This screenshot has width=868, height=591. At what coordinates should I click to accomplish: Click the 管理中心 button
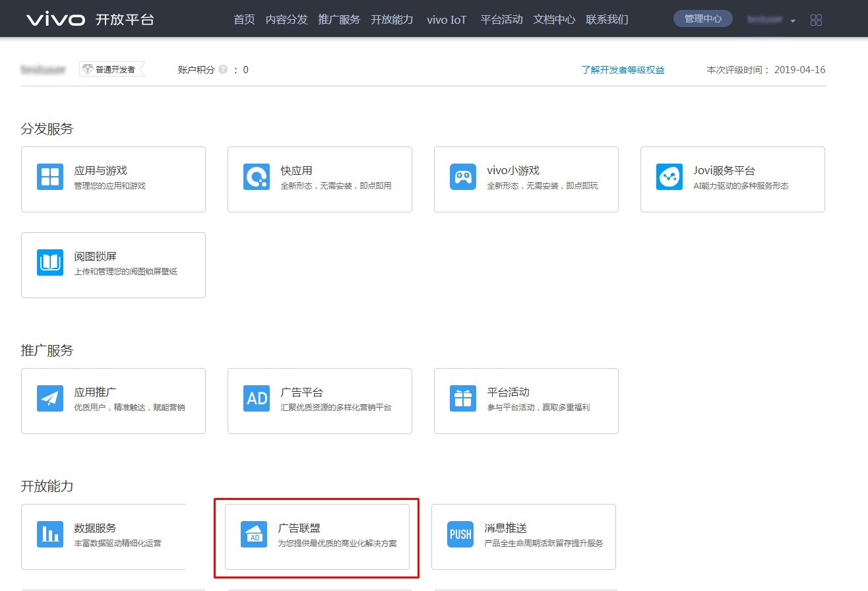point(702,18)
